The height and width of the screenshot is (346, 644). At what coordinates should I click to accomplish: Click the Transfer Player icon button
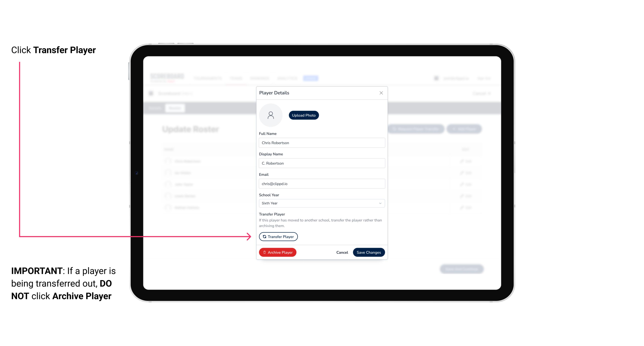278,237
